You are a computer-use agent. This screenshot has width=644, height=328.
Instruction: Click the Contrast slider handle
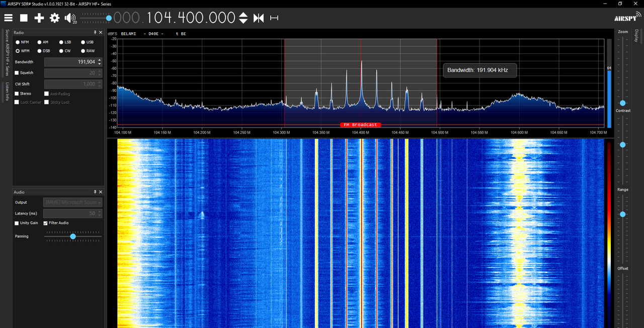click(623, 145)
